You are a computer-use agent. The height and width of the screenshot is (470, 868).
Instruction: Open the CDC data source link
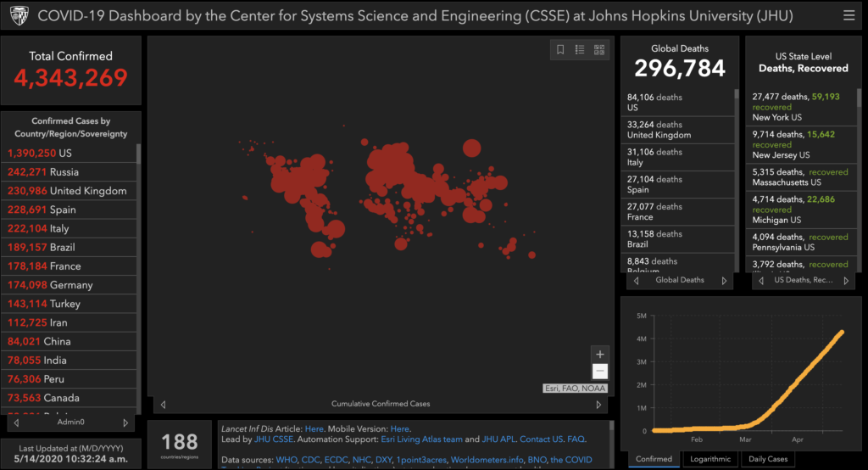point(310,460)
